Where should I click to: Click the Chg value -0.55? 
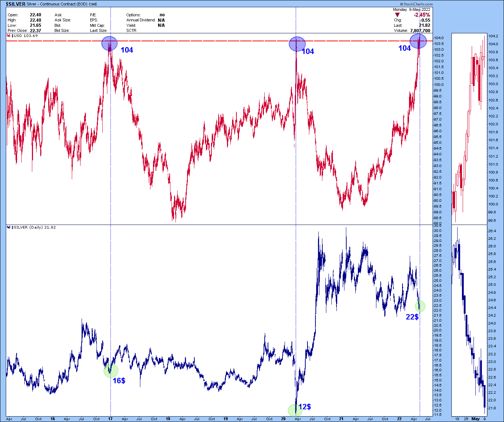[x=425, y=20]
